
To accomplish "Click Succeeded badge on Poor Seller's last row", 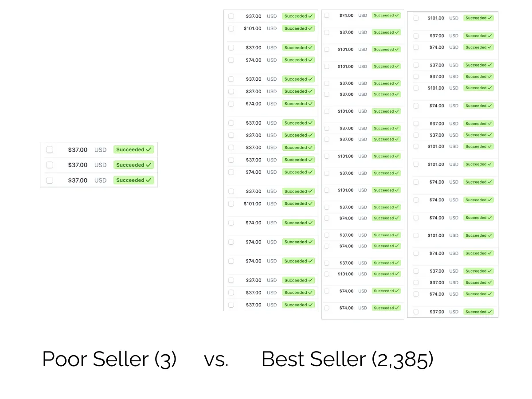I will click(x=134, y=180).
